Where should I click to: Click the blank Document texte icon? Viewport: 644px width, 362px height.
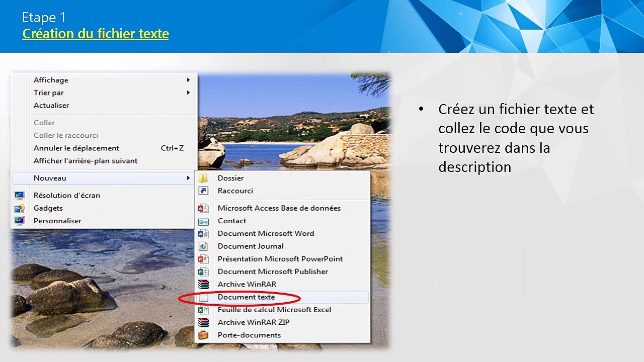point(203,297)
